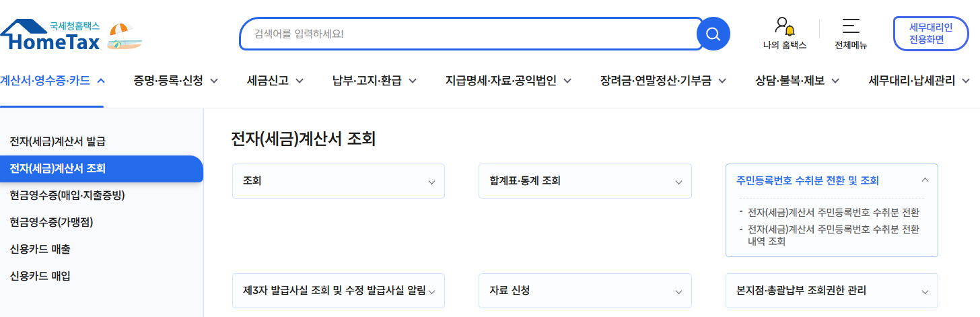Select 전자(세금)계산서 발급 in sidebar

point(58,141)
